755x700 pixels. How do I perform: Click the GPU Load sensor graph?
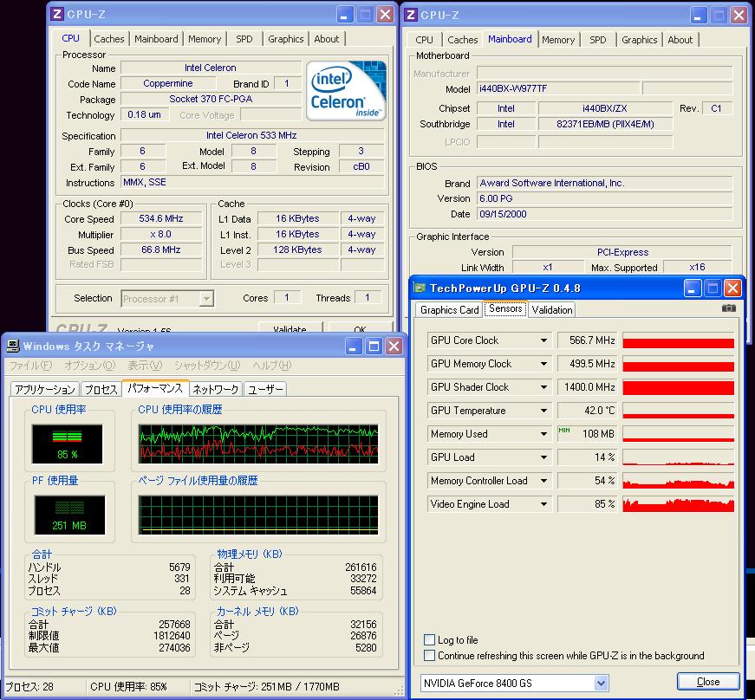tap(678, 457)
